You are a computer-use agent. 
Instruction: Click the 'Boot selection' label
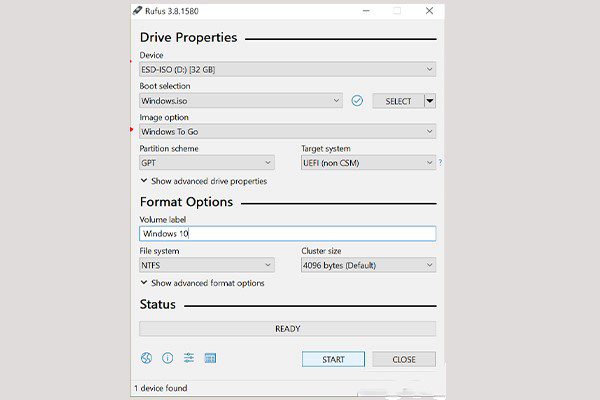pos(165,86)
